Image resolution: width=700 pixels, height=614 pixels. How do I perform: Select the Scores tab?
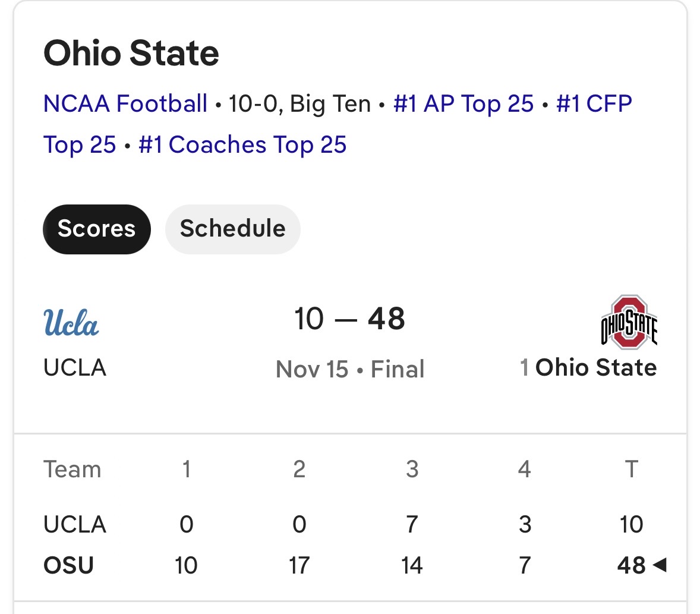click(x=96, y=229)
